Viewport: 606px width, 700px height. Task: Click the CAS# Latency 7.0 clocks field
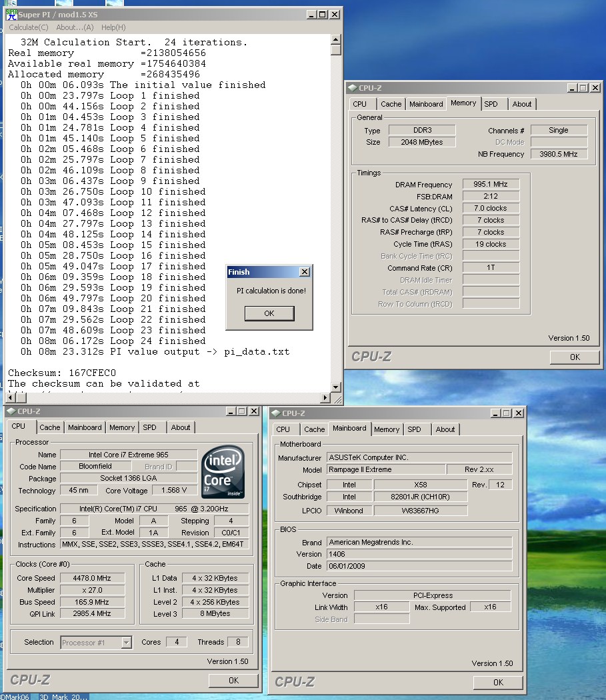coord(491,208)
